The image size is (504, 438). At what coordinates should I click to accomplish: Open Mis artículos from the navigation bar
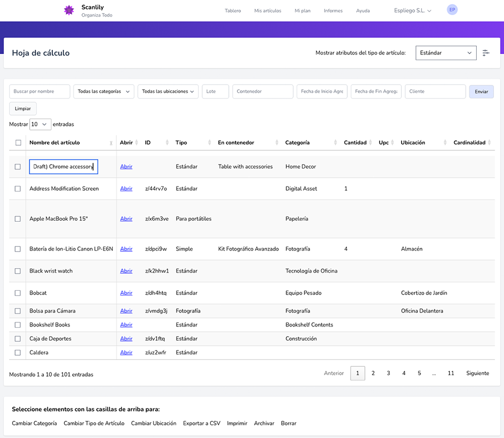point(267,10)
